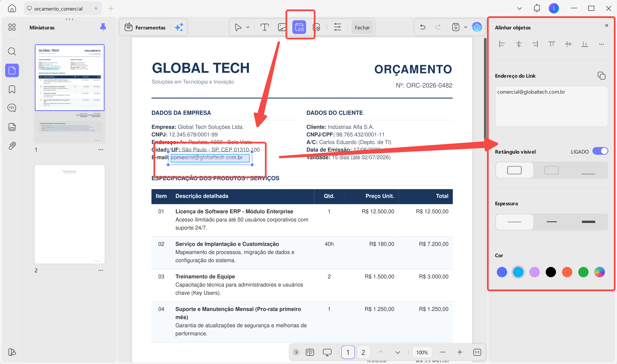Select solid rectangle border style
617x364 pixels.
(514, 170)
